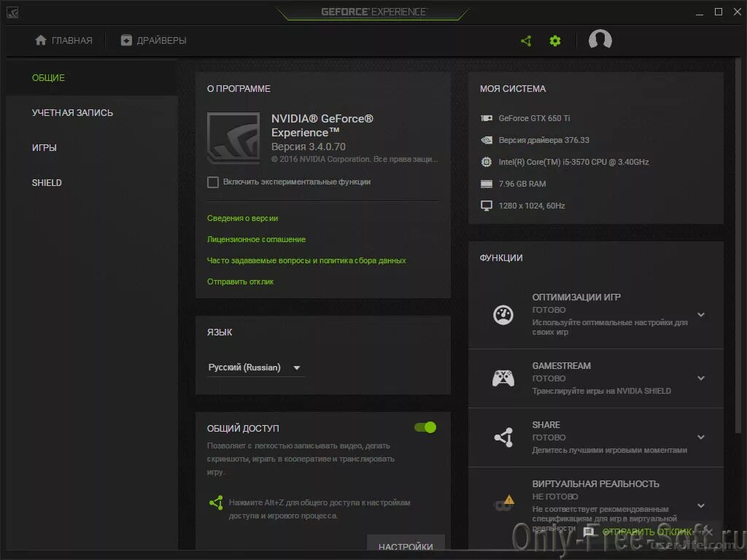This screenshot has height=560, width=747.
Task: Open settings via green gear icon
Action: pos(555,41)
